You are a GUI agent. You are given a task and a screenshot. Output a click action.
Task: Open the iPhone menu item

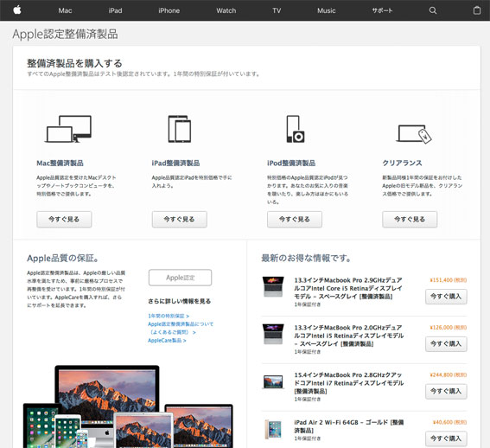[169, 10]
